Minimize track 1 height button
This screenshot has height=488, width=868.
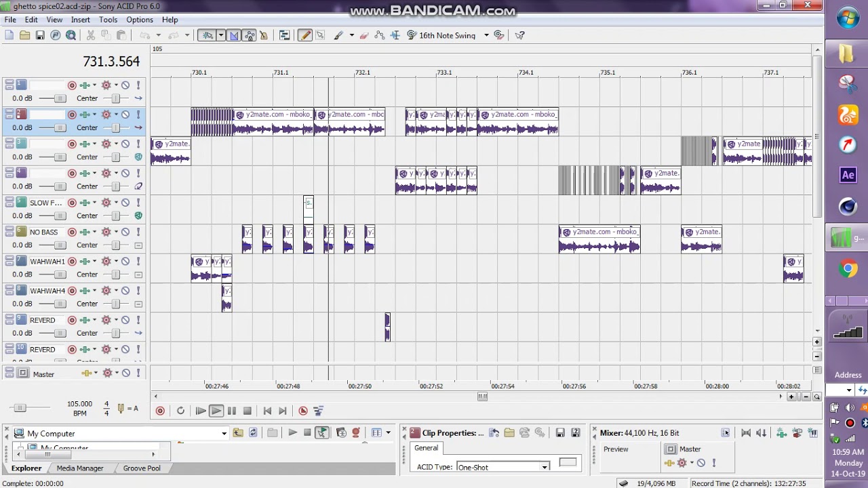(9, 82)
